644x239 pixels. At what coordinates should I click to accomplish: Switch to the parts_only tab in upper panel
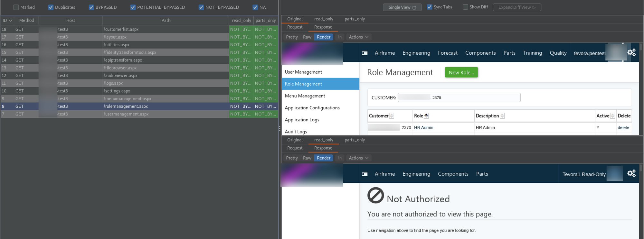pyautogui.click(x=355, y=19)
